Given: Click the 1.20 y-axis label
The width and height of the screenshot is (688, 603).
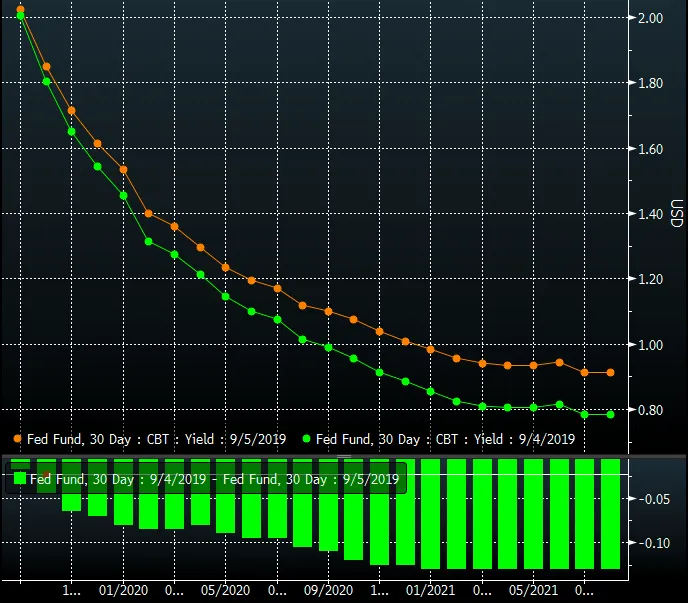Looking at the screenshot, I should (650, 279).
